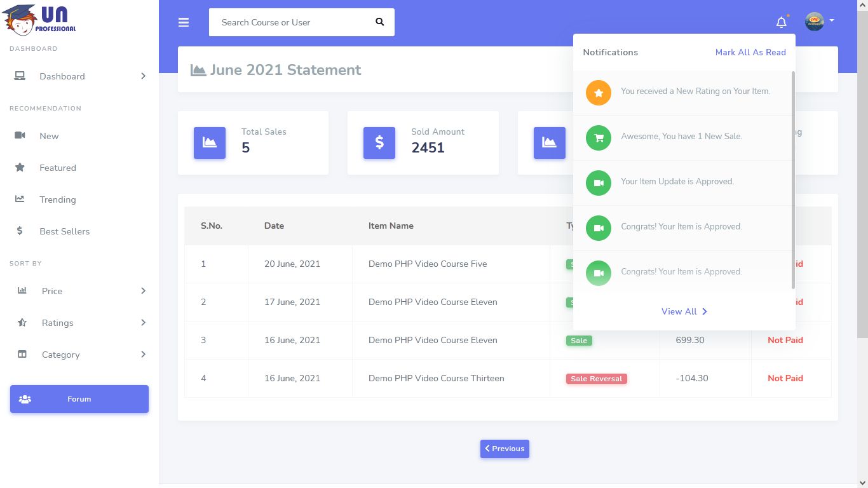Click the UN Professional logo
Viewport: 868px width, 488px height.
tap(39, 20)
